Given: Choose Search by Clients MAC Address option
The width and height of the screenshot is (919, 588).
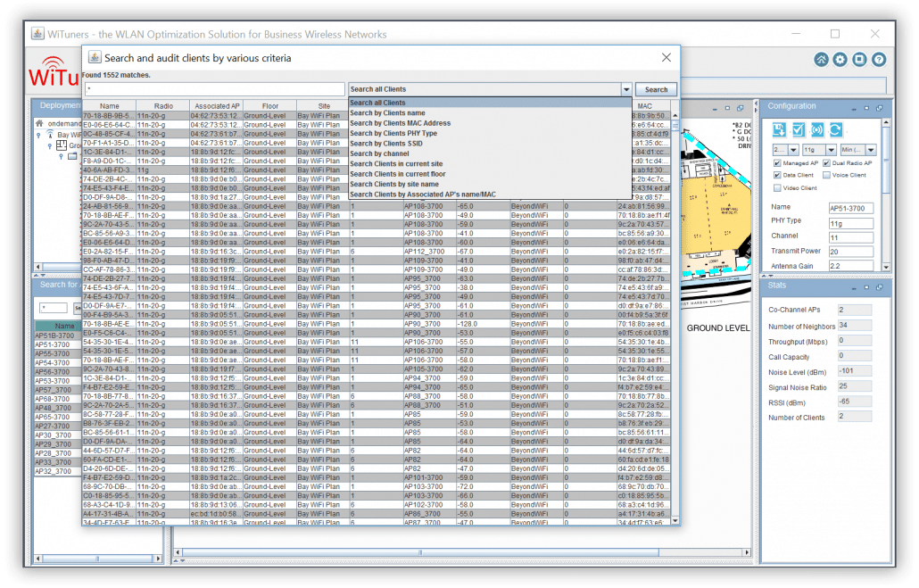Looking at the screenshot, I should click(x=490, y=123).
